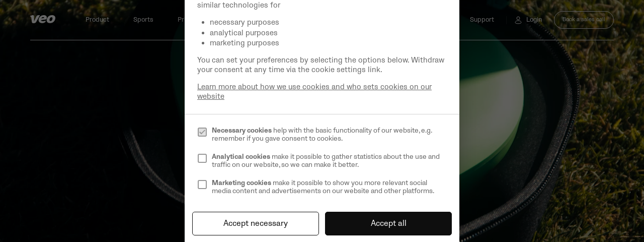The width and height of the screenshot is (644, 242).
Task: Click the user profile icon beside Login
Action: (518, 20)
